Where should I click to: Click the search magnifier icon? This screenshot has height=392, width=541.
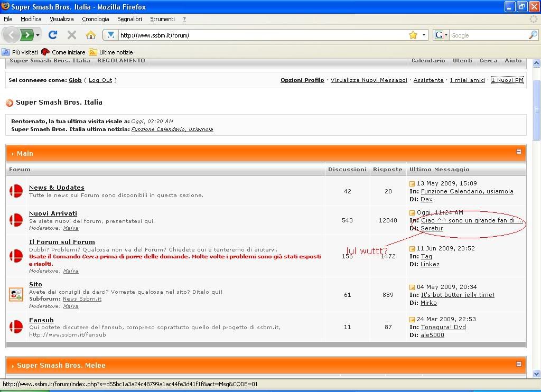tap(533, 35)
